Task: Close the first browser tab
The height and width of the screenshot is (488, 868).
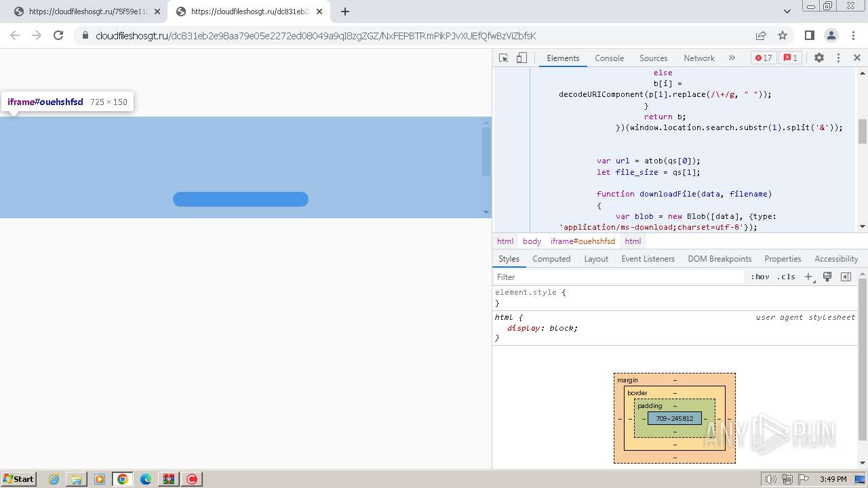Action: [157, 12]
